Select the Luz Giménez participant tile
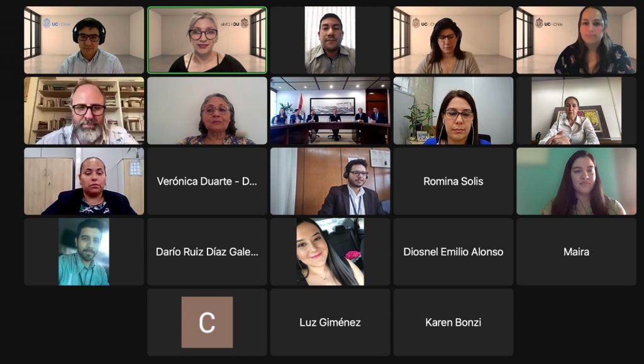This screenshot has width=644, height=364. tap(330, 322)
